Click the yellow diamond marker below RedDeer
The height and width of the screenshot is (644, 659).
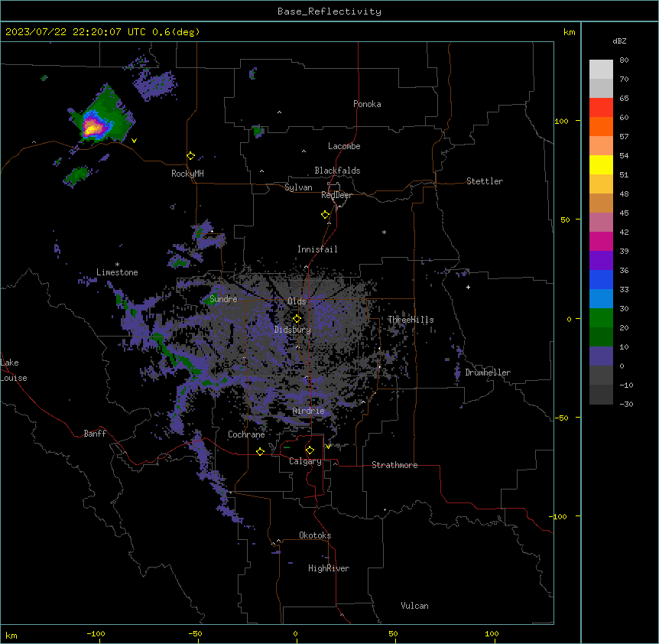326,215
